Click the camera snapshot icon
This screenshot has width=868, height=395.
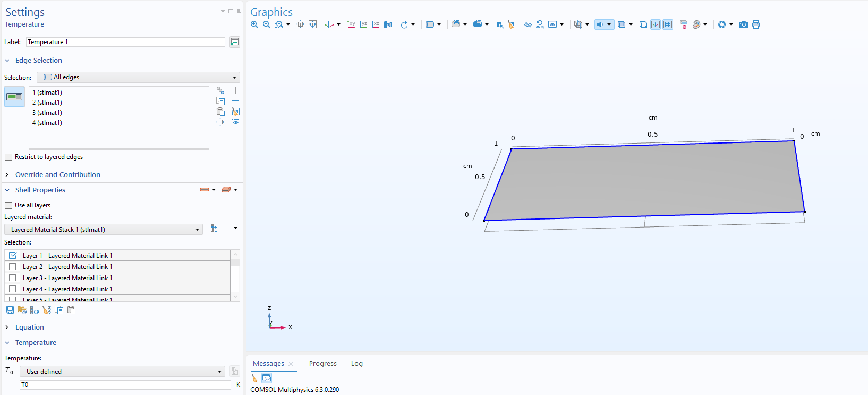[743, 24]
